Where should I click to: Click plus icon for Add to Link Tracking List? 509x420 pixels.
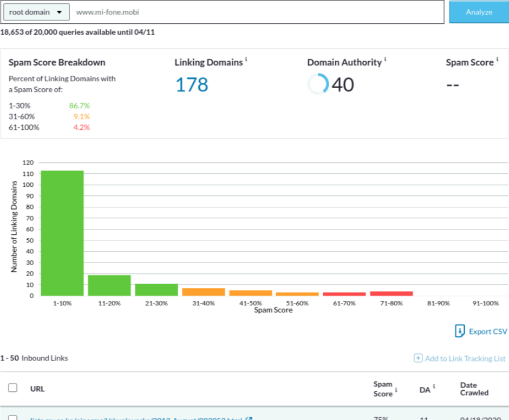click(x=418, y=358)
